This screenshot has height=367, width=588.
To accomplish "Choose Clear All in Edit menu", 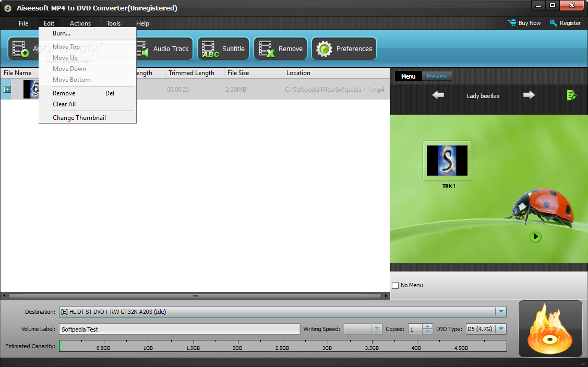I will [87, 104].
